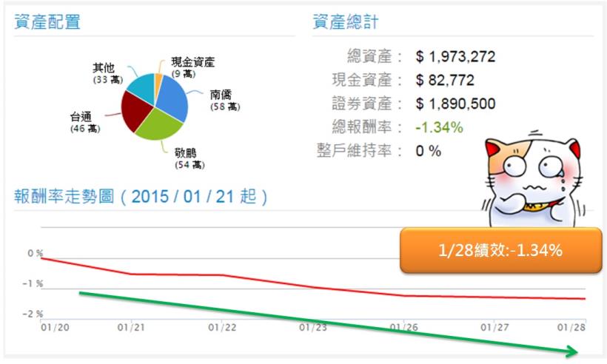Click the green -1.34% return rate value
Screen dimensions: 607x364
tap(439, 127)
